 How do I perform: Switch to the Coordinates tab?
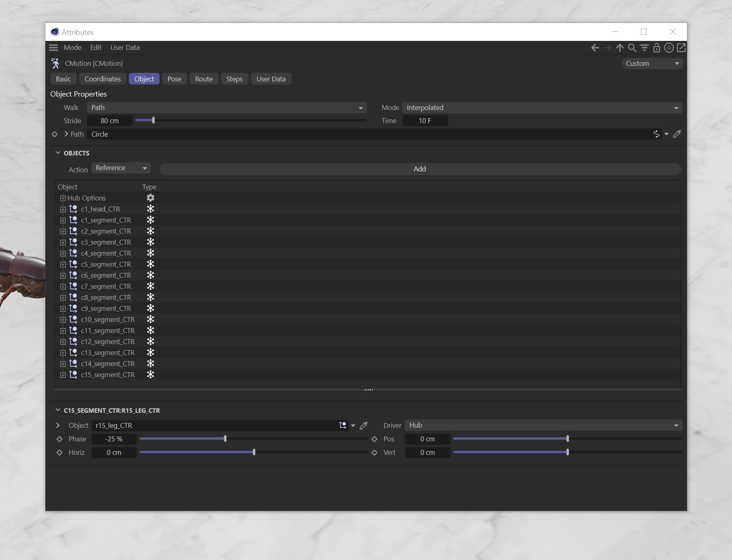103,79
